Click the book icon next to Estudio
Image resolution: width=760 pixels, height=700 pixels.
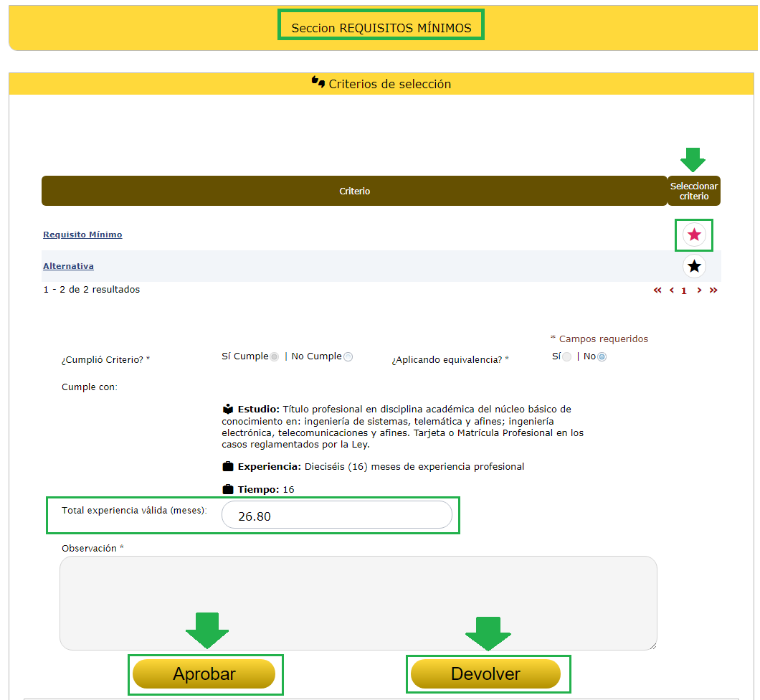click(x=228, y=410)
